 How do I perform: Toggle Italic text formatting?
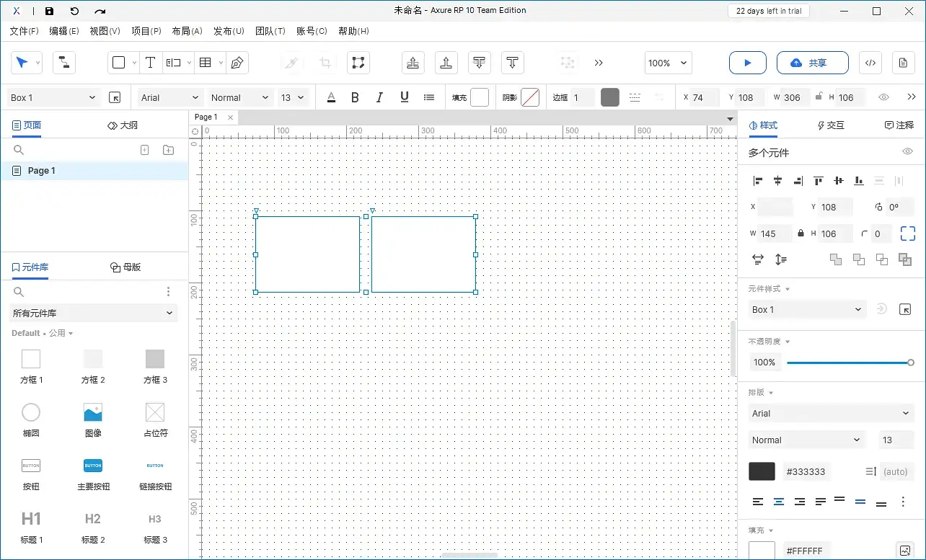379,97
